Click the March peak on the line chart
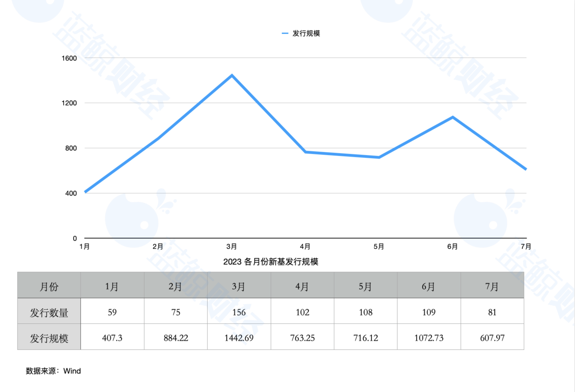The height and width of the screenshot is (392, 575). 232,75
